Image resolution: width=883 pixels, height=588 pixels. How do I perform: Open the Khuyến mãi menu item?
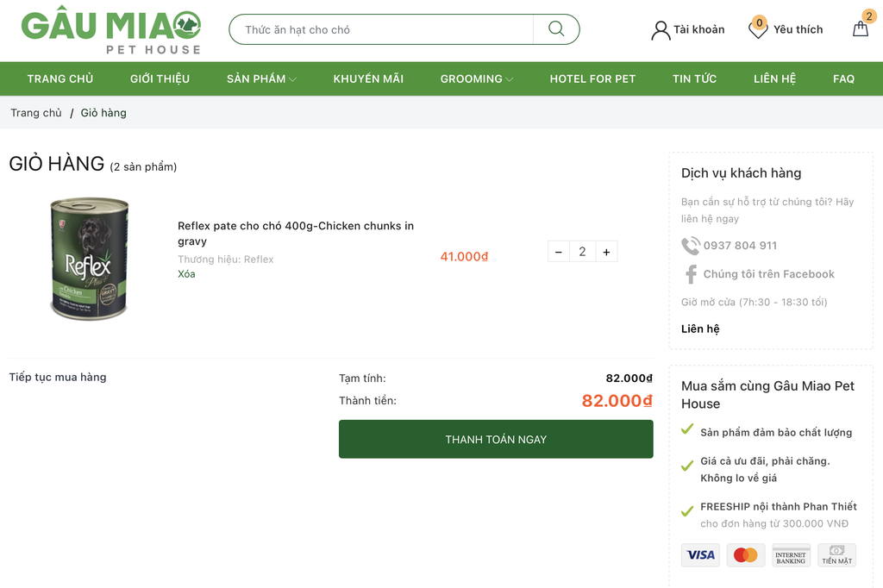click(368, 78)
